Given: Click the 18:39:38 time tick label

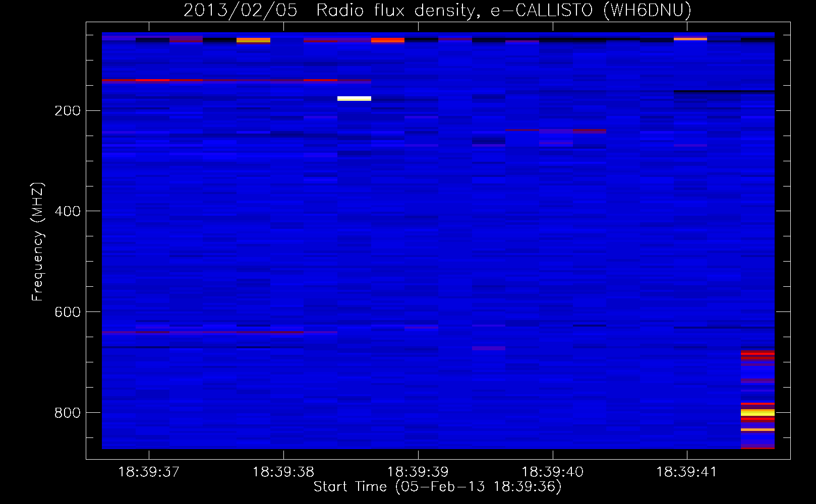Looking at the screenshot, I should 283,472.
